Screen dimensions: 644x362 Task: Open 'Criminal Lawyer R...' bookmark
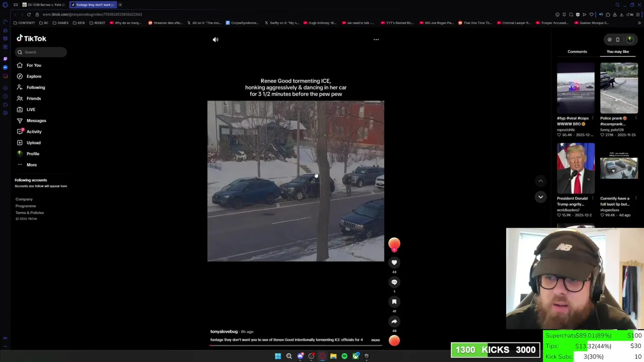coord(515,23)
